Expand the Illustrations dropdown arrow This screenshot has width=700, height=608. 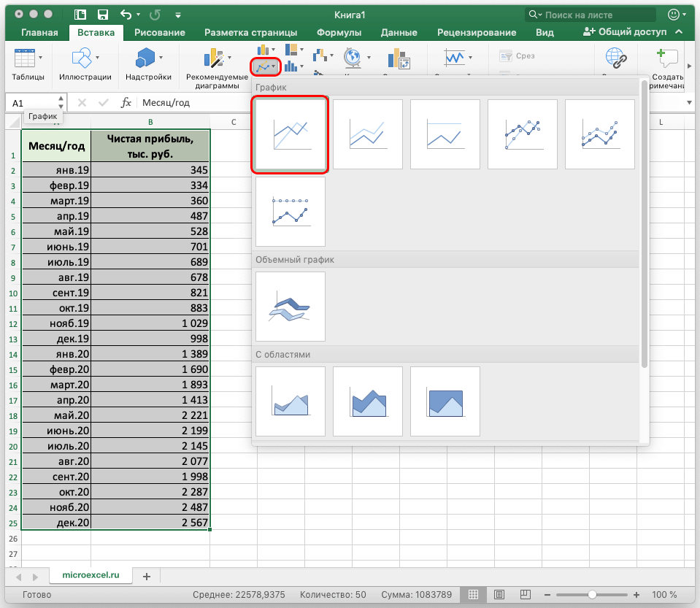click(x=97, y=58)
